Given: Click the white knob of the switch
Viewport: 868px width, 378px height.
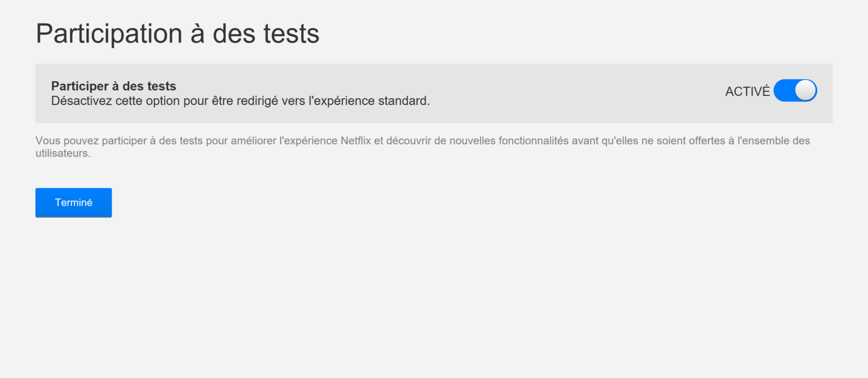Looking at the screenshot, I should click(x=805, y=90).
